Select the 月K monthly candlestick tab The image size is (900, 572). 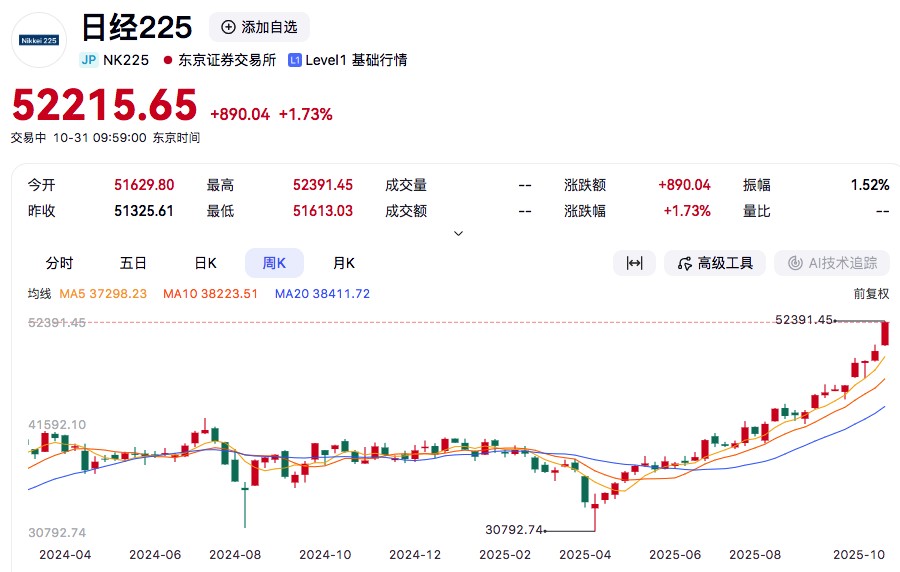click(344, 263)
